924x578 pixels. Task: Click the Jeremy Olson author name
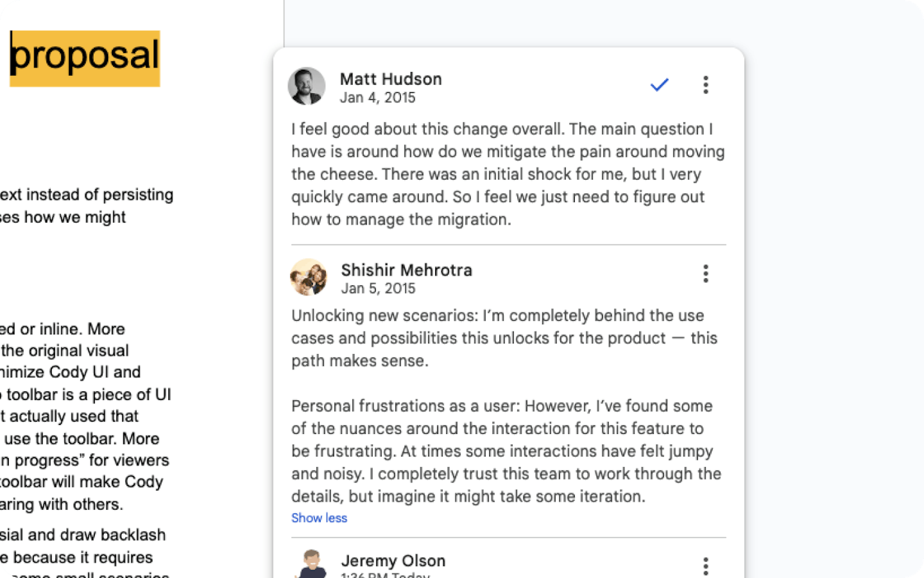tap(393, 560)
